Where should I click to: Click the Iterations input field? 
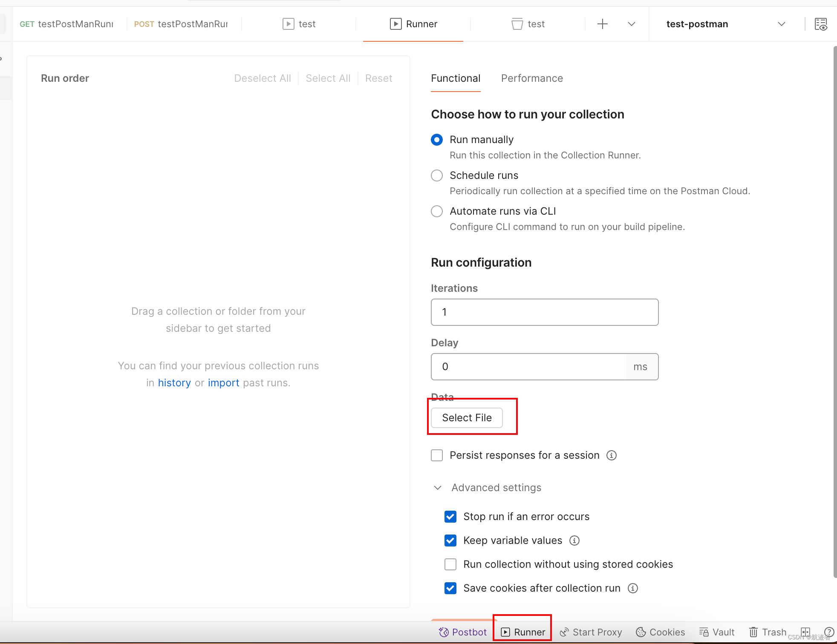[545, 312]
